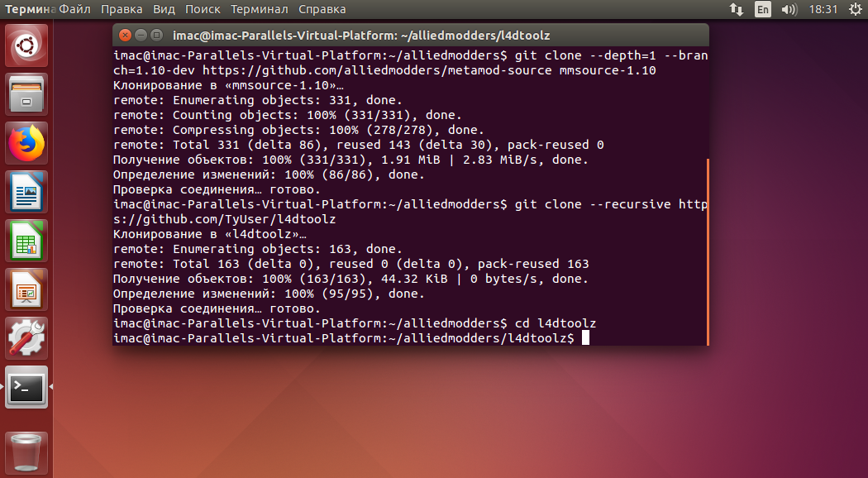This screenshot has height=478, width=868.
Task: Open the Вид menu
Action: click(x=164, y=9)
